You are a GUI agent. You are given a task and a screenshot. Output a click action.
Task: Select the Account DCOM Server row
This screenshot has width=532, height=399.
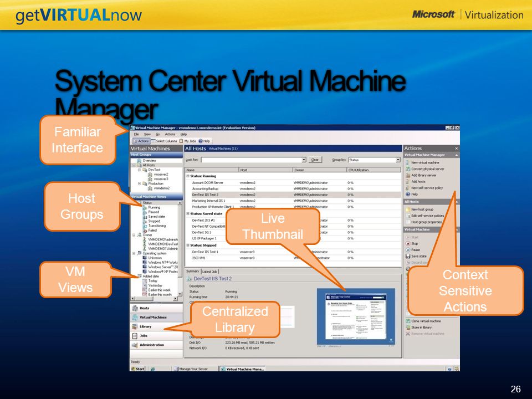tap(293, 182)
